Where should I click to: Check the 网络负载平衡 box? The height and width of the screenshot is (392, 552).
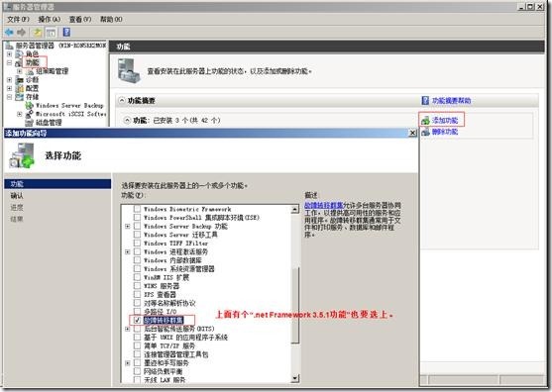[137, 371]
